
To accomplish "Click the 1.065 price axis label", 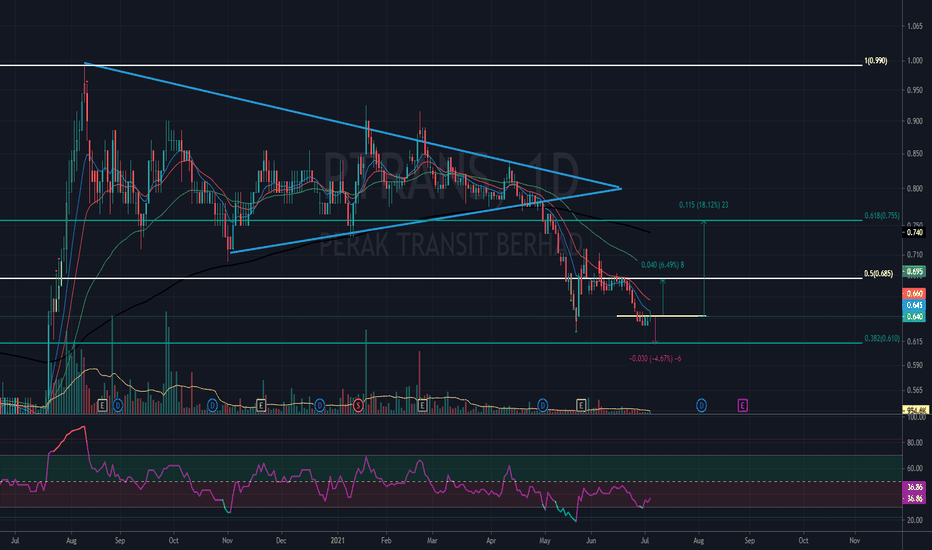I will [x=915, y=26].
